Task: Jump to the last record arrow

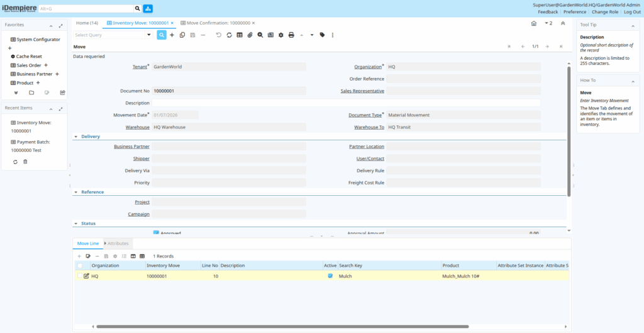Action: pyautogui.click(x=560, y=47)
